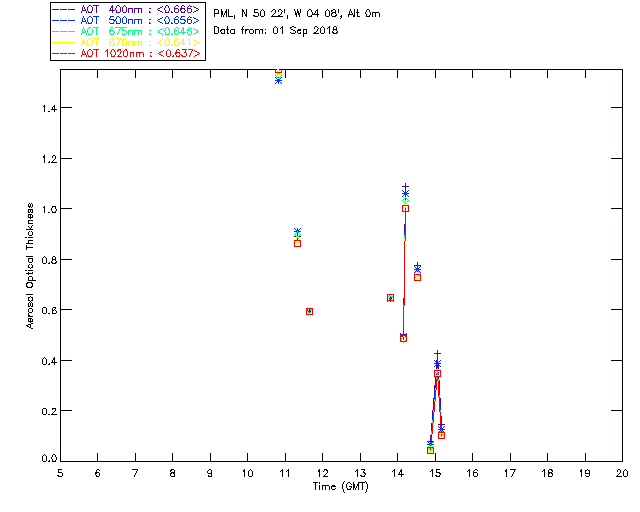Click the 17 hour x-axis label
Image resolution: width=640 pixels, height=512 pixels.
510,473
